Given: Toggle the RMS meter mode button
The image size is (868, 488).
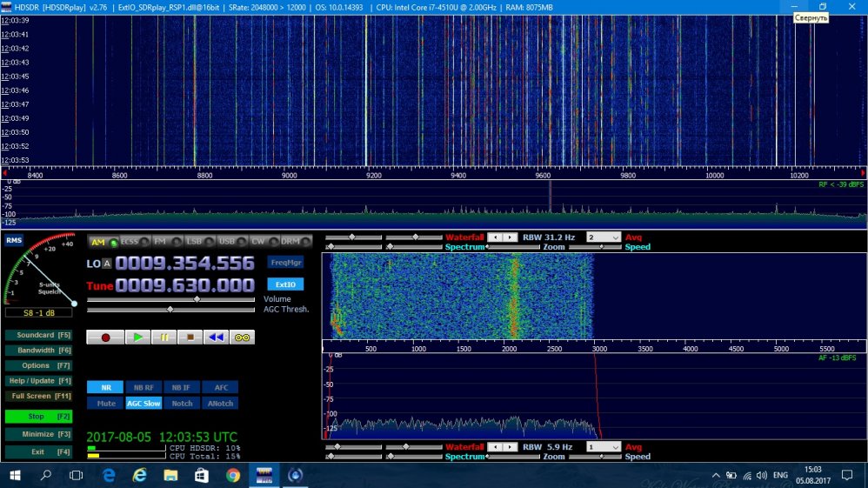Looking at the screenshot, I should click(x=14, y=240).
